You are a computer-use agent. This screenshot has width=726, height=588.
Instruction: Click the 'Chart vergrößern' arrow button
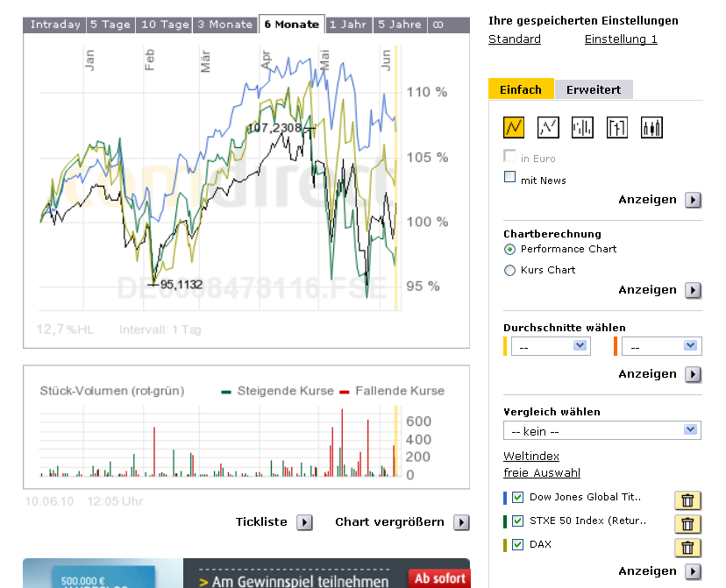[x=461, y=522]
